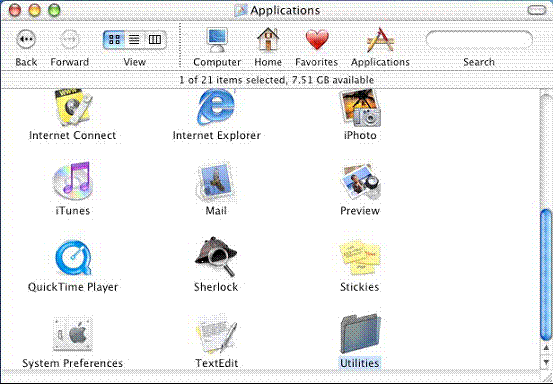Open the Internet Connect application icon
The image size is (553, 384).
point(73,106)
